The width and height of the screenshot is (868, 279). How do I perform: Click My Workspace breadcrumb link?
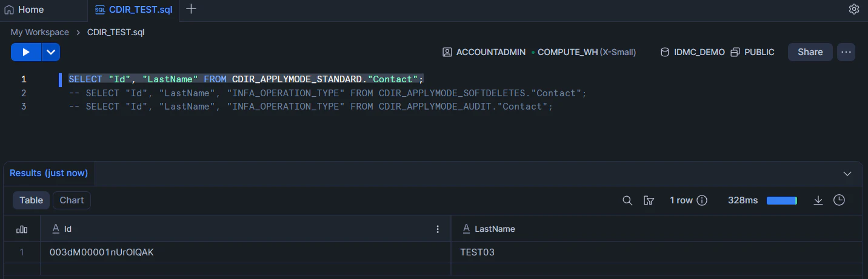40,32
